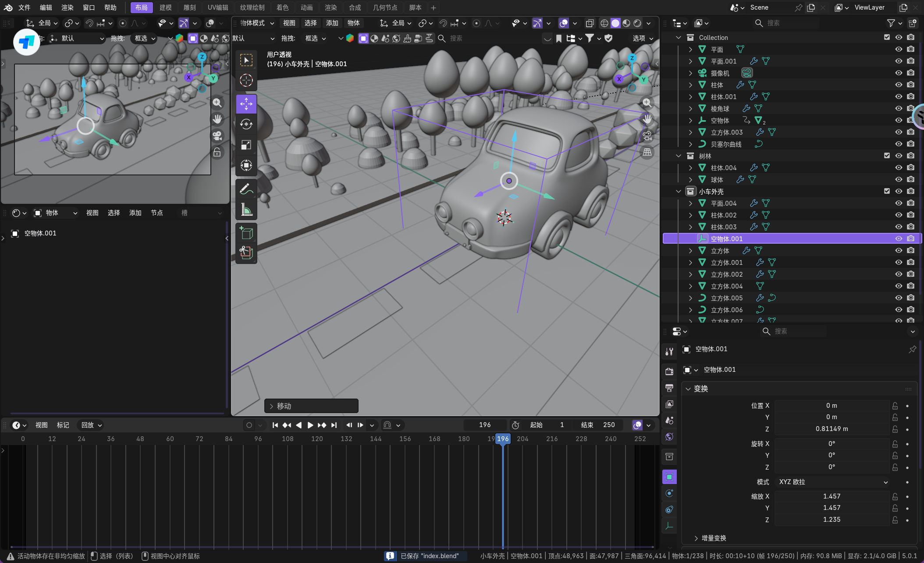Select the Rotate tool in viewport toolbar
The image size is (924, 563).
coord(246,125)
